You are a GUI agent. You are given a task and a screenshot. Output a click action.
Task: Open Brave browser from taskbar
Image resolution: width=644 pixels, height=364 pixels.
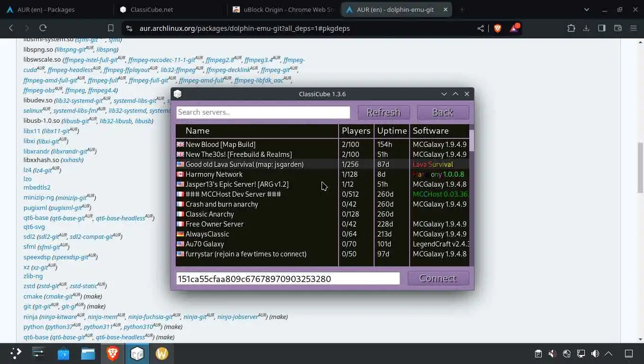click(113, 353)
